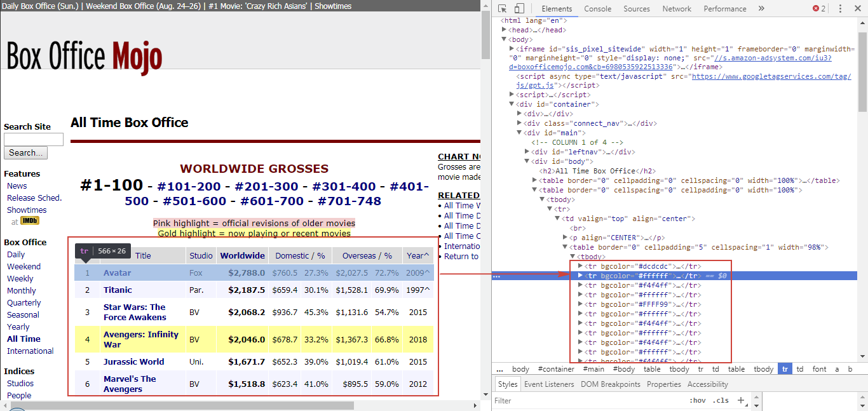Image resolution: width=868 pixels, height=411 pixels.
Task: Expand the p align CENTER node
Action: pyautogui.click(x=565, y=238)
